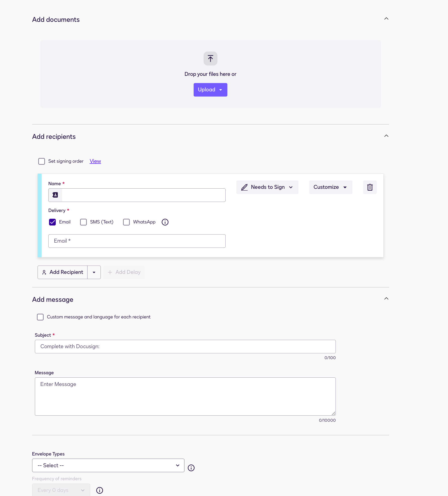Enable the Set signing order checkbox
Viewport: 448px width, 496px height.
[x=42, y=161]
